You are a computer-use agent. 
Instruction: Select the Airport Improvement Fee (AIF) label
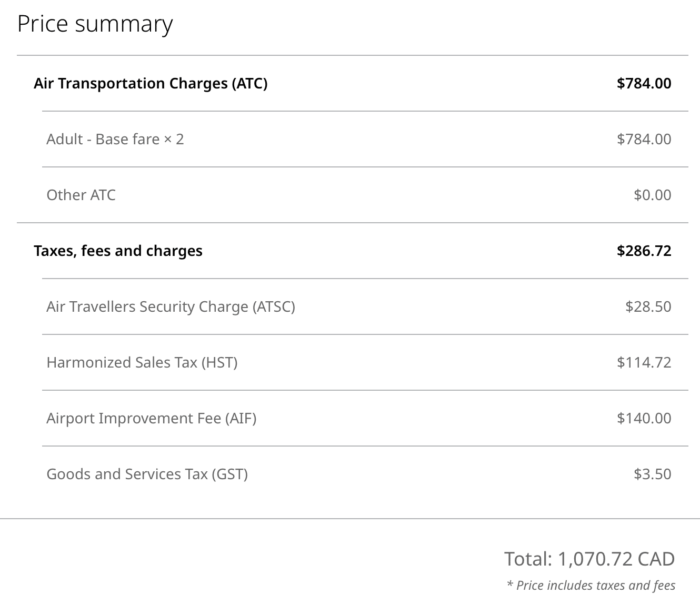[152, 419]
